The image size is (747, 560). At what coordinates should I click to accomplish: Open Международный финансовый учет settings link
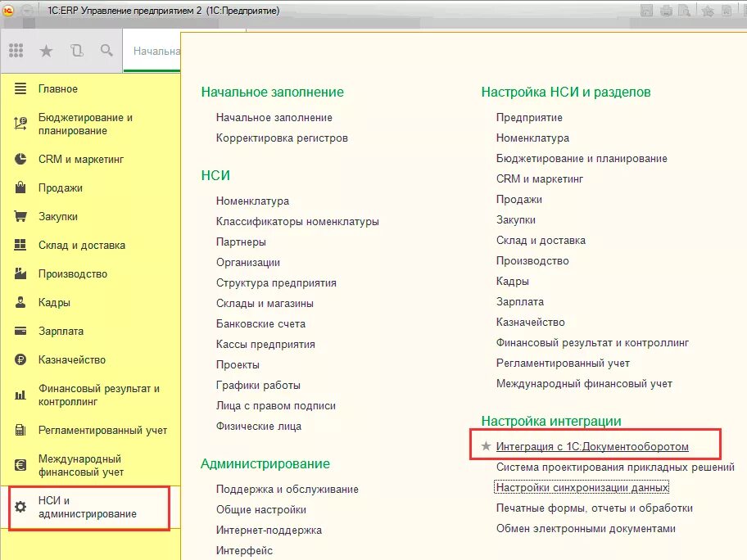point(584,384)
